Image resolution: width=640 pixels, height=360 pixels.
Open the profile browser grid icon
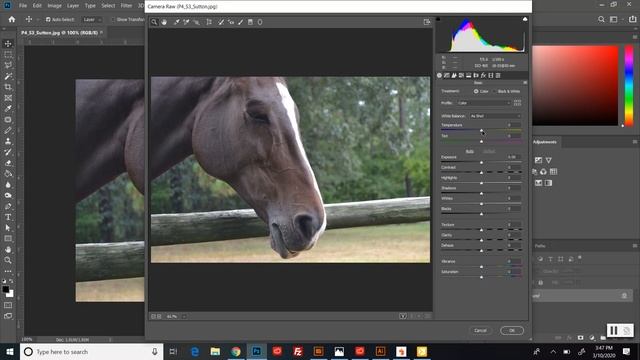[517, 103]
